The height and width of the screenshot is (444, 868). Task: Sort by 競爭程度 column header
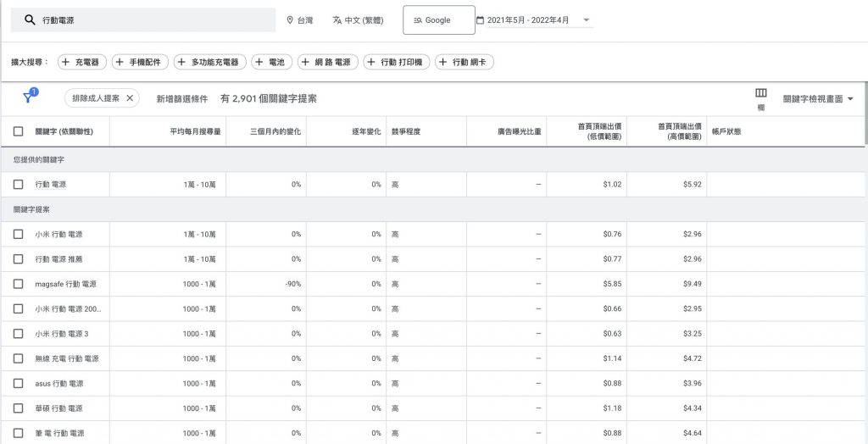[x=406, y=132]
